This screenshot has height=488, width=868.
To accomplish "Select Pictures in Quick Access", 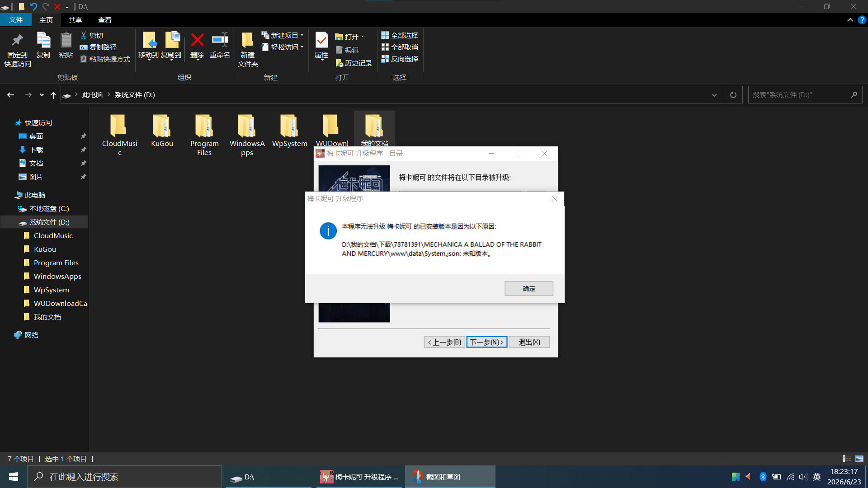I will point(36,177).
